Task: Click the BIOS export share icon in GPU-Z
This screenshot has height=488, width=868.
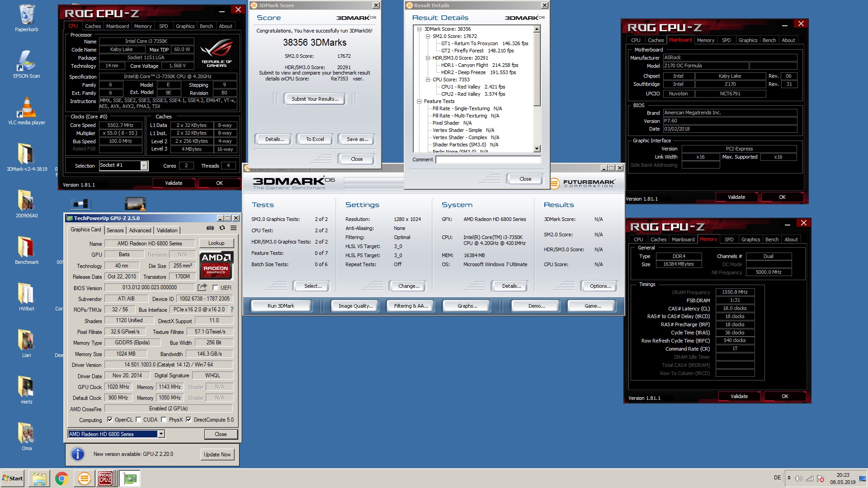Action: [x=202, y=287]
